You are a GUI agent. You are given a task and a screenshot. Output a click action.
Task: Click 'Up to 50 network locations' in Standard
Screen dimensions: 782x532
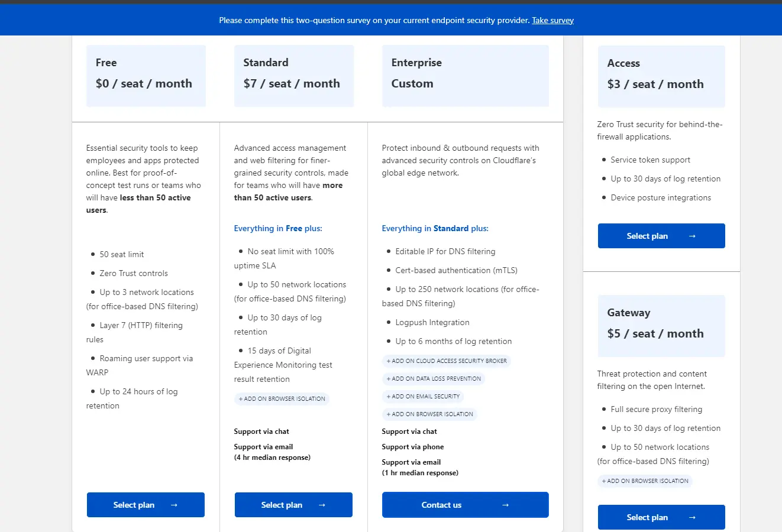click(290, 291)
